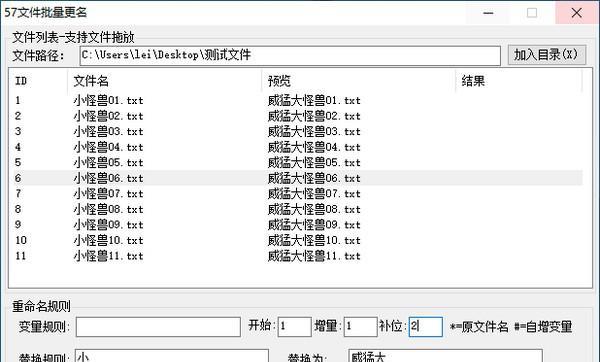This screenshot has width=600, height=362.
Task: Select file 小怪兽04.txt
Action: coord(108,147)
